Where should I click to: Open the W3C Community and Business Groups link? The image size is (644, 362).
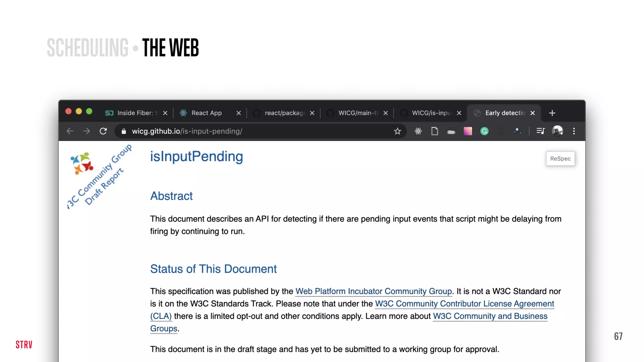(490, 316)
